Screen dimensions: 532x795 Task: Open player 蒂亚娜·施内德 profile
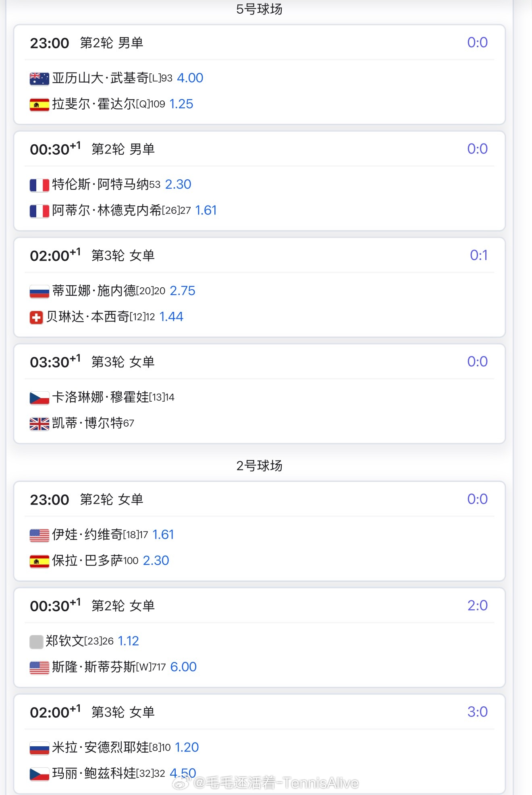pyautogui.click(x=94, y=291)
